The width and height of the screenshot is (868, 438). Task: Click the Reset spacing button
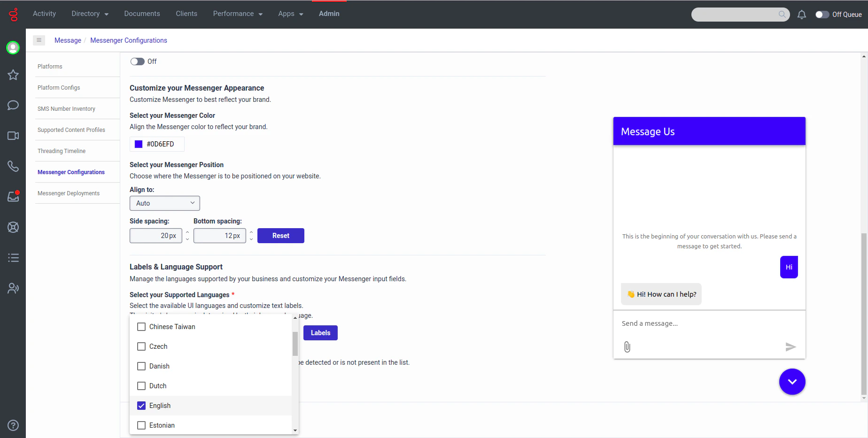[280, 235]
